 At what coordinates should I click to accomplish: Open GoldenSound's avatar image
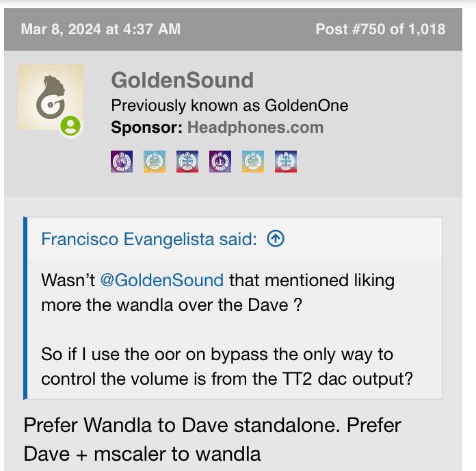click(x=49, y=97)
